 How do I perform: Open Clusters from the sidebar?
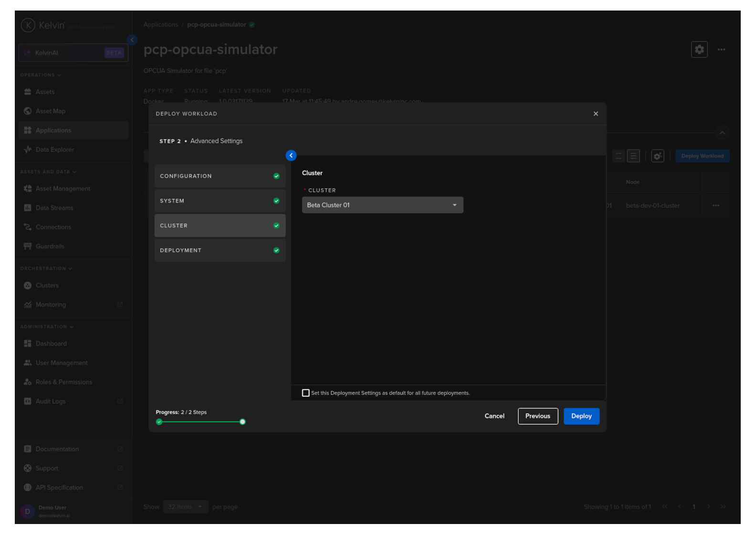point(47,285)
